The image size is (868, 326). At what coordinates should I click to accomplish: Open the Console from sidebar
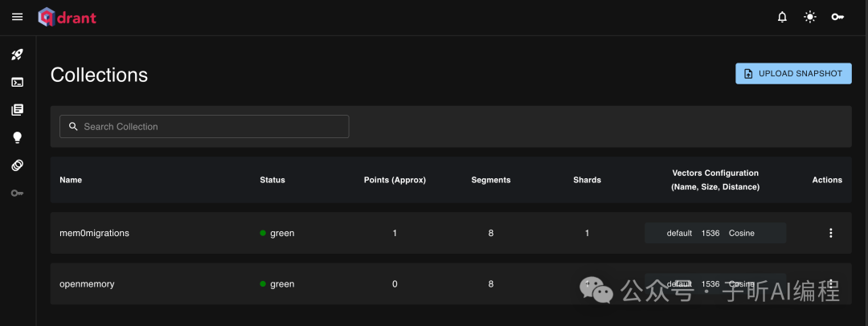pyautogui.click(x=17, y=82)
